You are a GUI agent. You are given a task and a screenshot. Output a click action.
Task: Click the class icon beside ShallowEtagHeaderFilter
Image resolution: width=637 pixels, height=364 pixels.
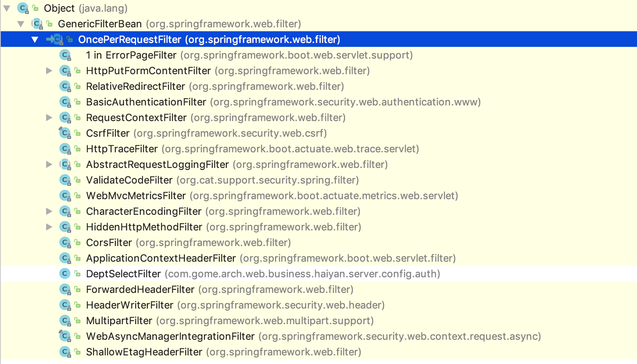(65, 352)
